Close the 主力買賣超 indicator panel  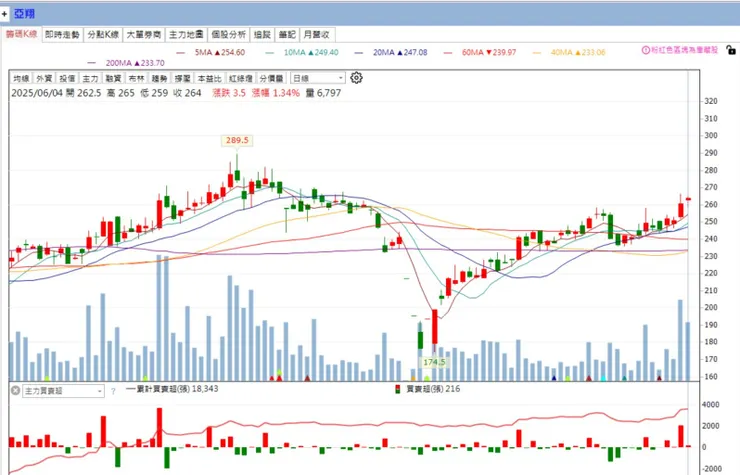(15, 390)
